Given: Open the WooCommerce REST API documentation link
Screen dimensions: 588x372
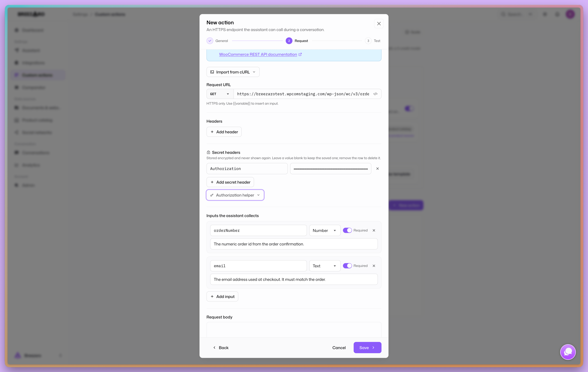Looking at the screenshot, I should [x=260, y=54].
